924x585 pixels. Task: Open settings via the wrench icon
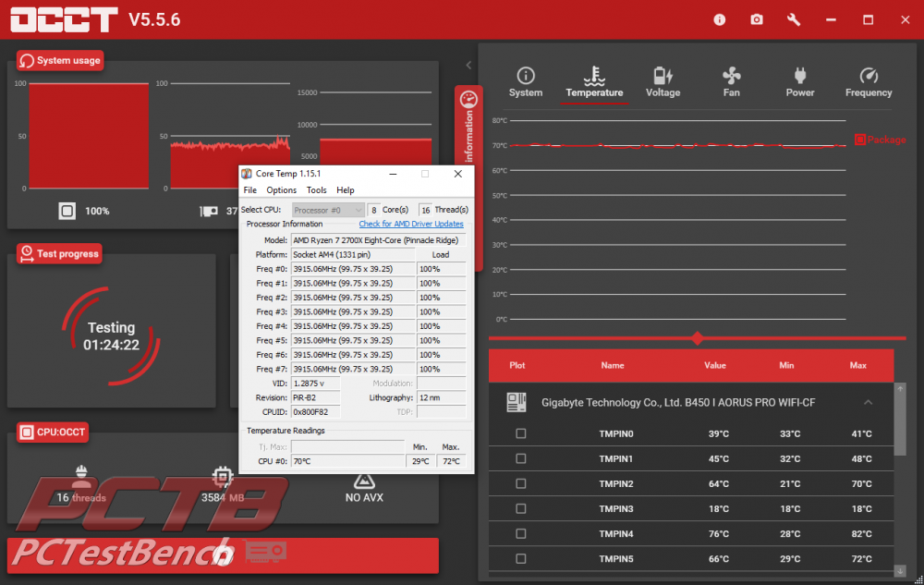pos(794,19)
